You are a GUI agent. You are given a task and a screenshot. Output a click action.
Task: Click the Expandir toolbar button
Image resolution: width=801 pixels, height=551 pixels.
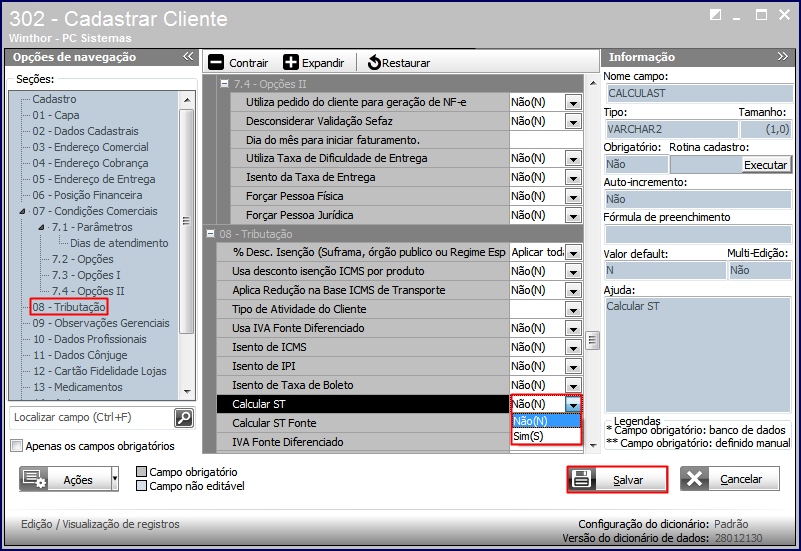point(314,62)
